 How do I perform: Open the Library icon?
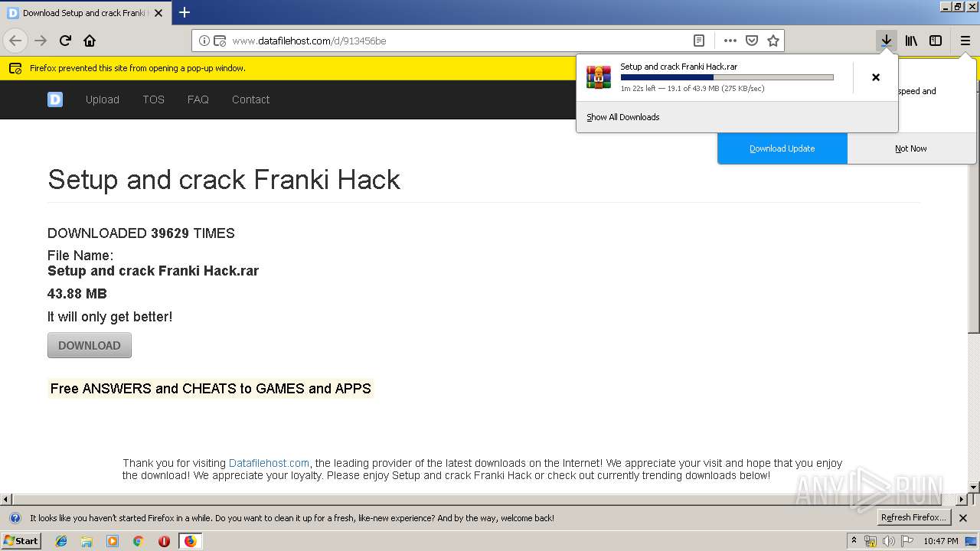click(911, 41)
